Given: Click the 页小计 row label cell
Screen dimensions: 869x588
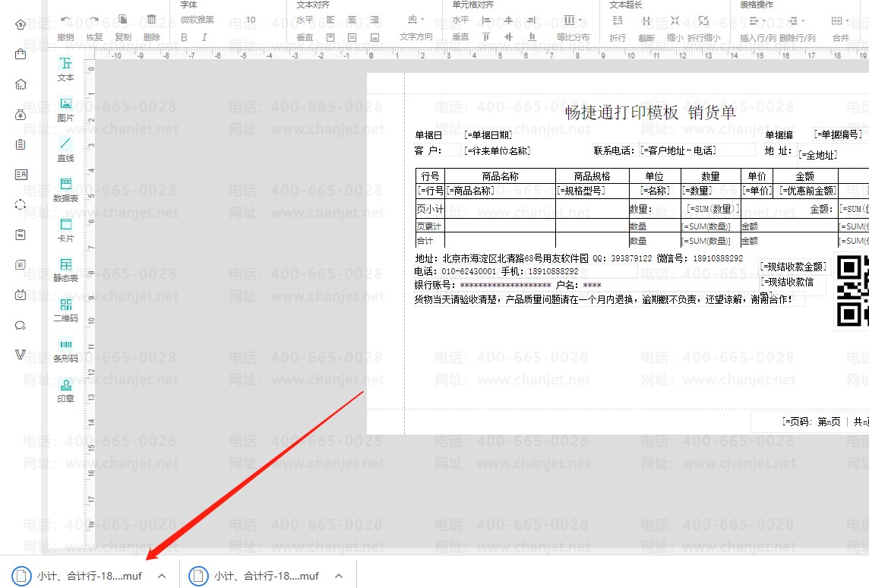Looking at the screenshot, I should [430, 209].
